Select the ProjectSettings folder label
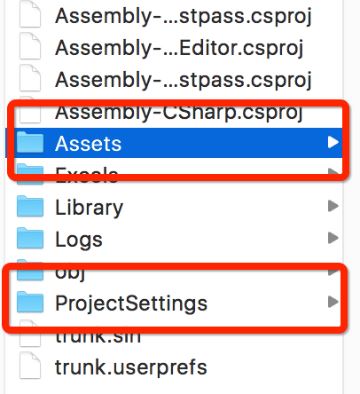The image size is (360, 394). pos(131,304)
